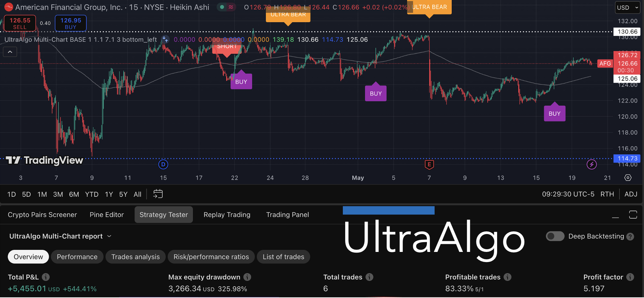The width and height of the screenshot is (644, 298).
Task: Select the Overview report tab
Action: [28, 257]
